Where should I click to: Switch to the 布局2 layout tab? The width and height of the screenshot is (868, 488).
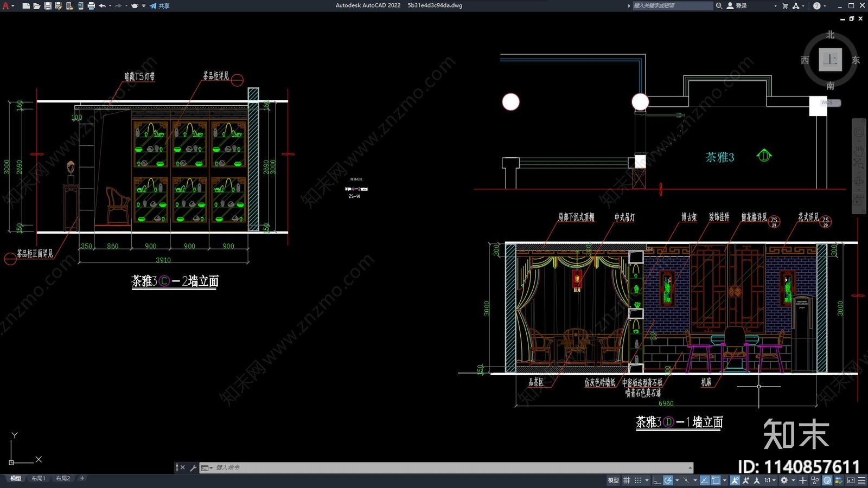(x=63, y=478)
